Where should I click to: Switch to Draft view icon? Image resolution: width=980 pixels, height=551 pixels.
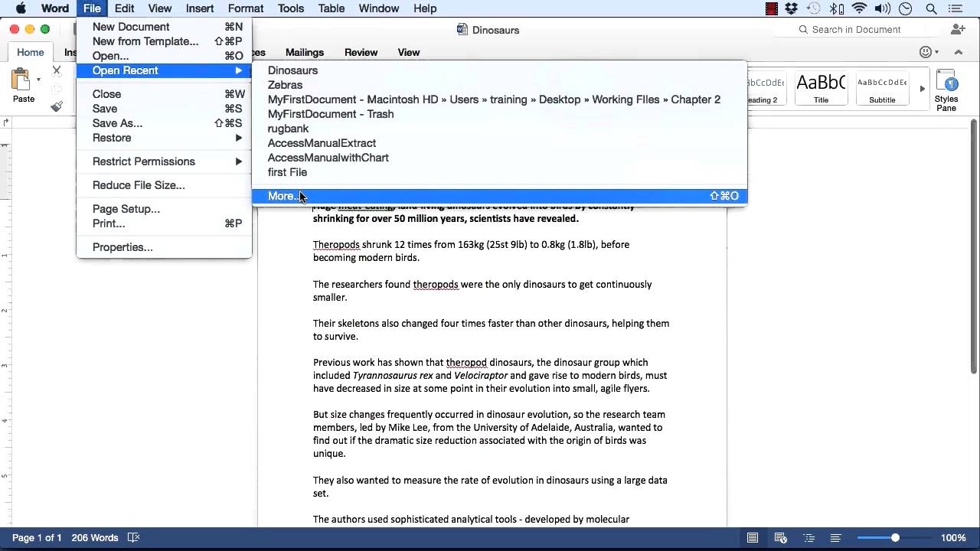835,538
